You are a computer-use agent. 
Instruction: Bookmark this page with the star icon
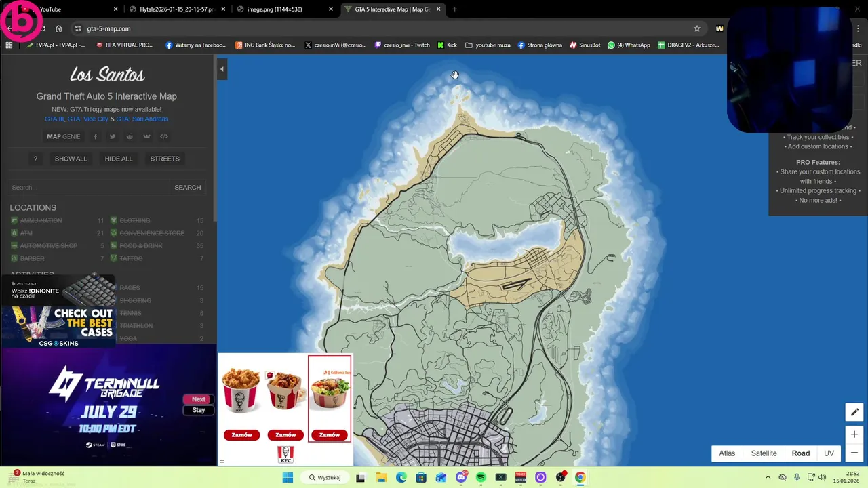coord(696,28)
